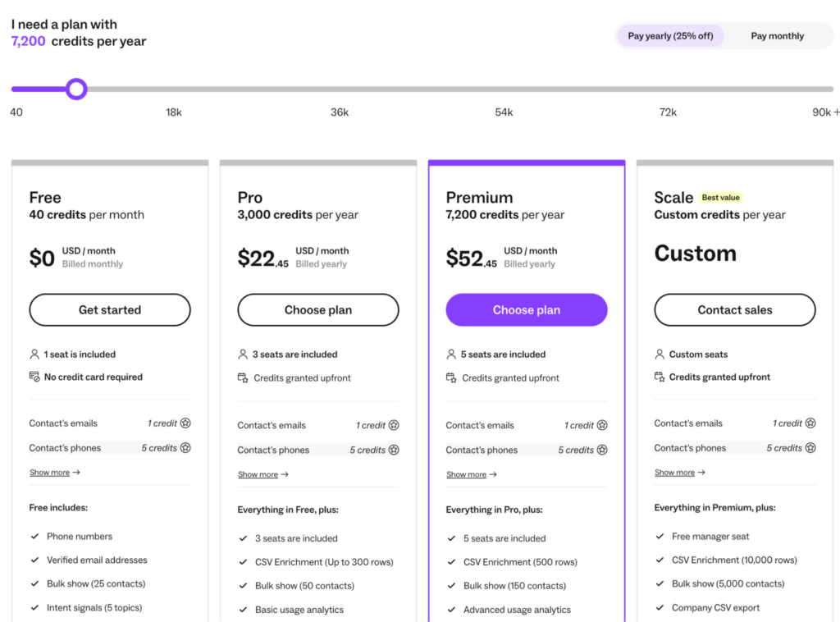Click the person icon beside 'Custom seats'
The height and width of the screenshot is (622, 840).
pos(661,354)
